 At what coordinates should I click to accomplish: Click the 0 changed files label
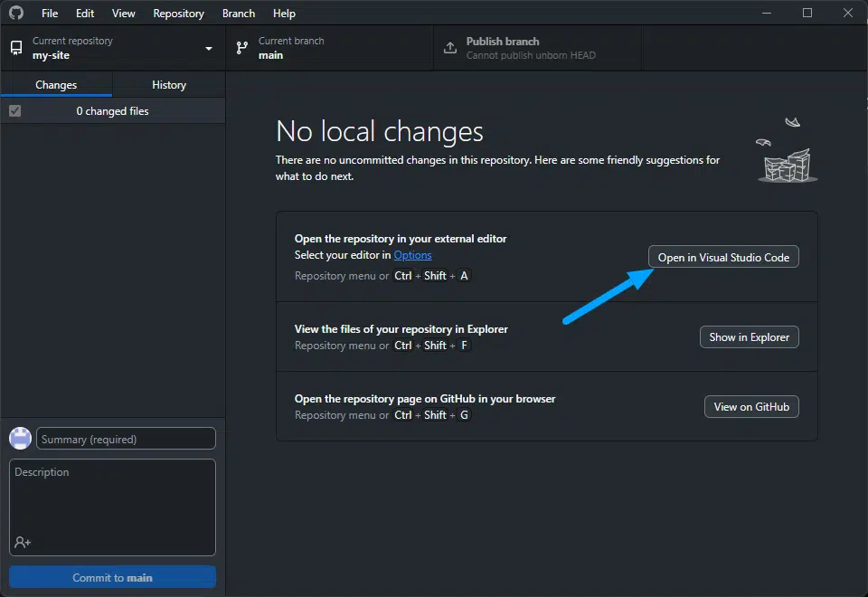[x=112, y=110]
